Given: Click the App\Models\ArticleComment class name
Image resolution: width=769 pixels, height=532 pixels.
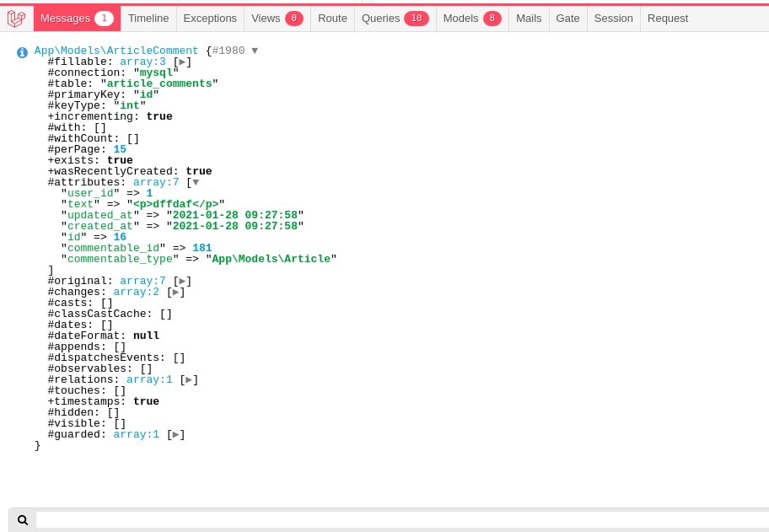Looking at the screenshot, I should (x=116, y=51).
